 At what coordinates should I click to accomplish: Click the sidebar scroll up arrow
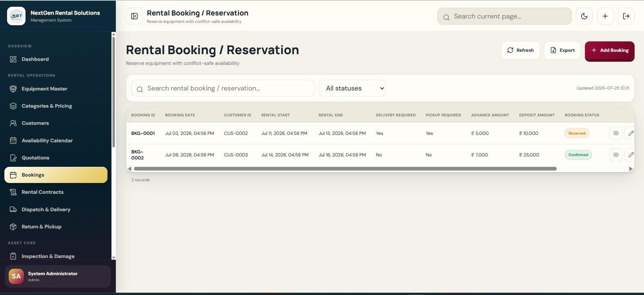[x=114, y=34]
